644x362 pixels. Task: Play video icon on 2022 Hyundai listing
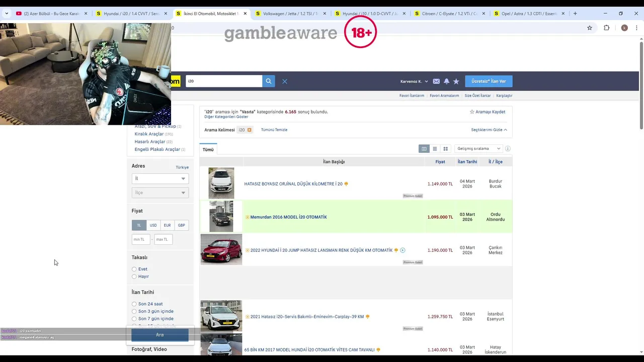point(403,250)
